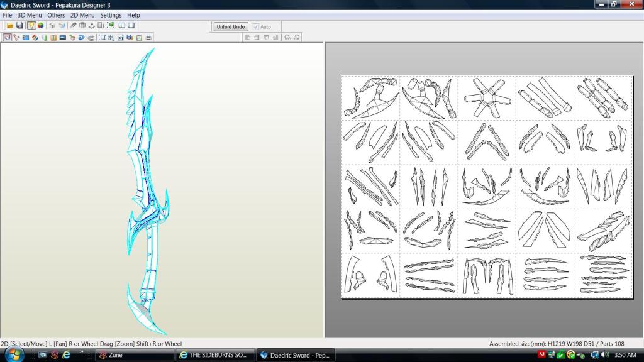This screenshot has height=362, width=644.
Task: Open the Windows Start menu
Action: [15, 354]
